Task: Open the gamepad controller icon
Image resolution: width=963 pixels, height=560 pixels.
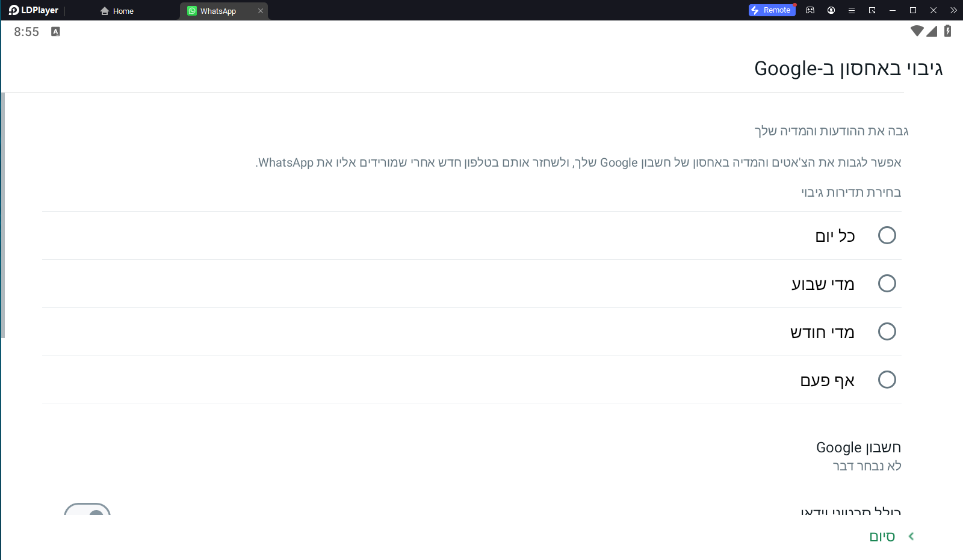Action: (x=810, y=10)
